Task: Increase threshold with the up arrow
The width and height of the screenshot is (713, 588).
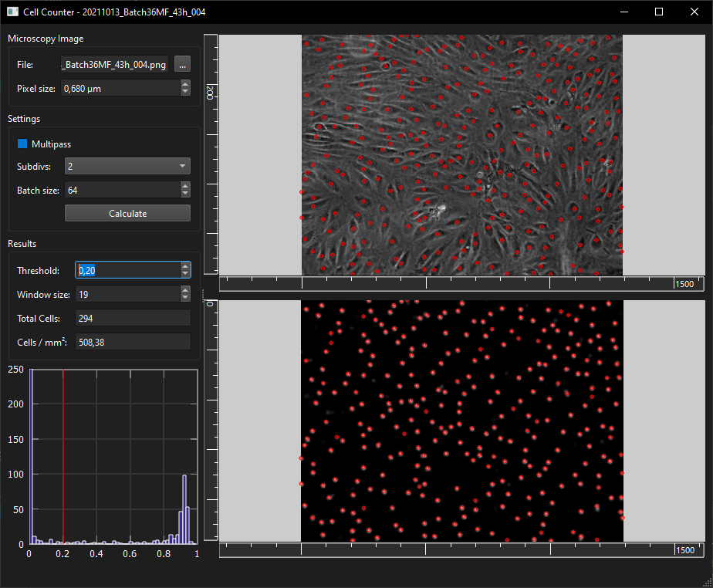Action: pyautogui.click(x=185, y=266)
